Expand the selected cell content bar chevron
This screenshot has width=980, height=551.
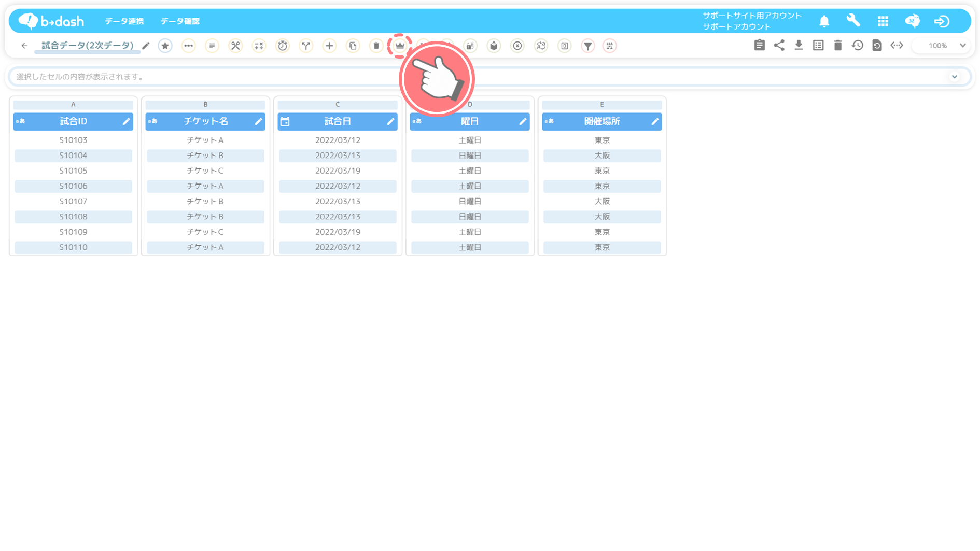point(955,77)
